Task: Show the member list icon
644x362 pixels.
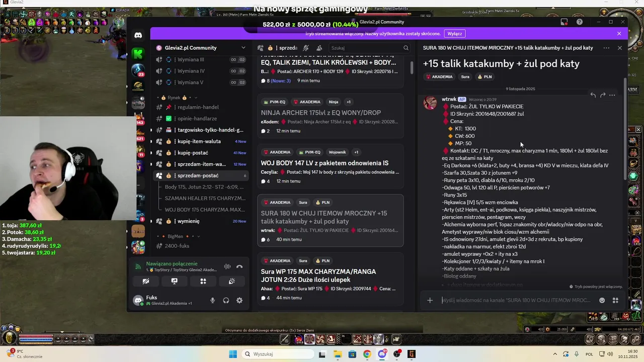Action: 319,48
